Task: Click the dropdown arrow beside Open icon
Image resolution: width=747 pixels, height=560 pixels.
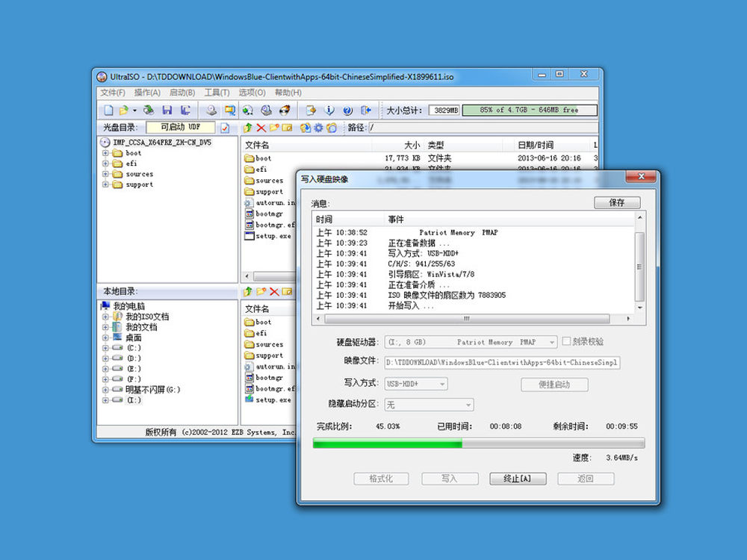Action: [x=134, y=111]
